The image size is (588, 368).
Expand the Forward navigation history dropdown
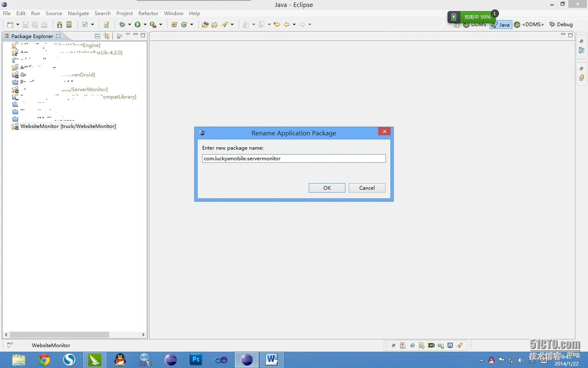[x=310, y=24]
